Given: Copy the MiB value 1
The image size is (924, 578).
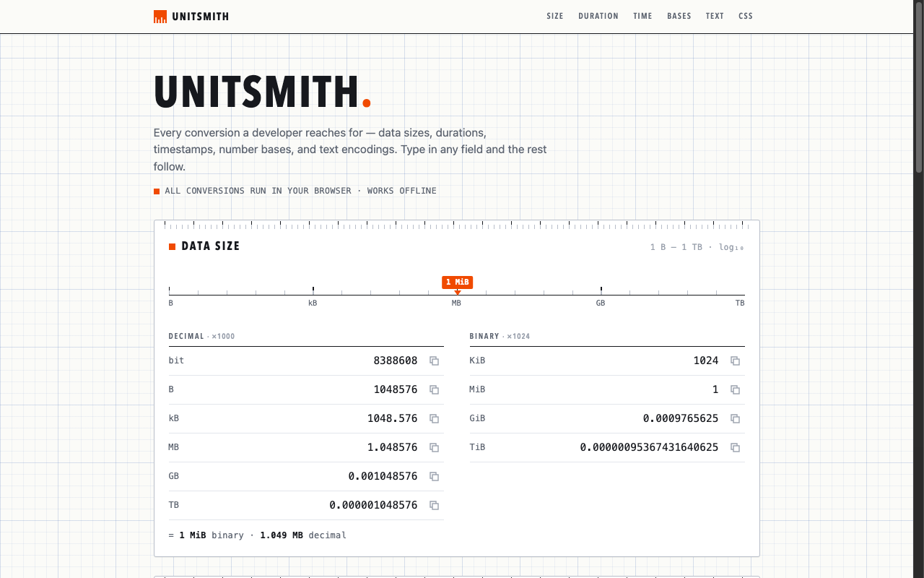Looking at the screenshot, I should (x=735, y=389).
